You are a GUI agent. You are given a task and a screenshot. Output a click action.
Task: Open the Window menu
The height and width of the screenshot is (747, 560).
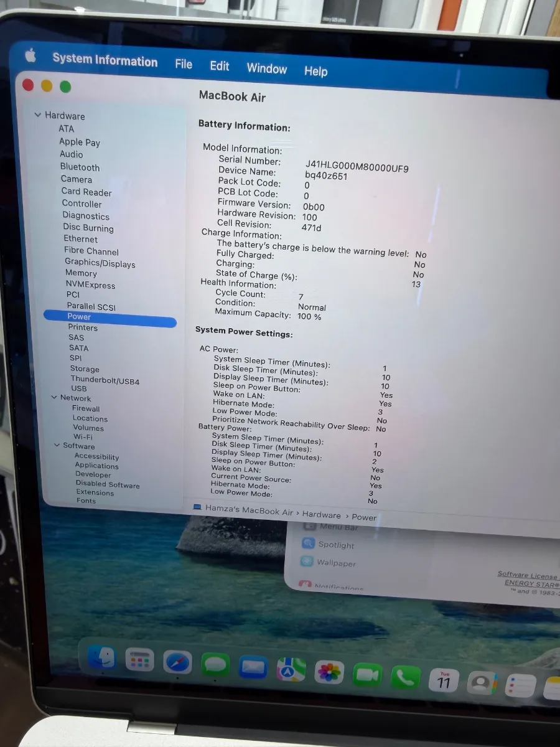pyautogui.click(x=267, y=68)
